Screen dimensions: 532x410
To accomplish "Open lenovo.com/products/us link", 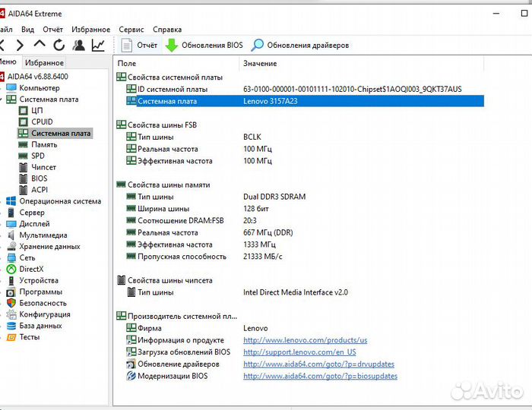I will 305,340.
